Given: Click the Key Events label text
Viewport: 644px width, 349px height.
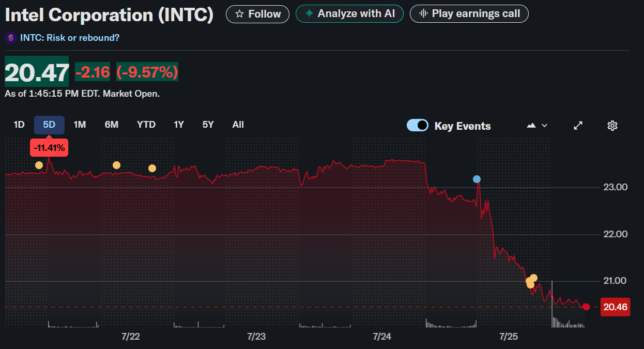Looking at the screenshot, I should coord(463,126).
